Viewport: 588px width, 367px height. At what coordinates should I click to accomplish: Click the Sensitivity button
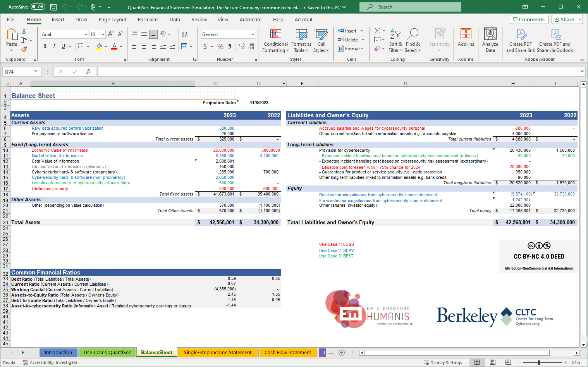click(439, 40)
